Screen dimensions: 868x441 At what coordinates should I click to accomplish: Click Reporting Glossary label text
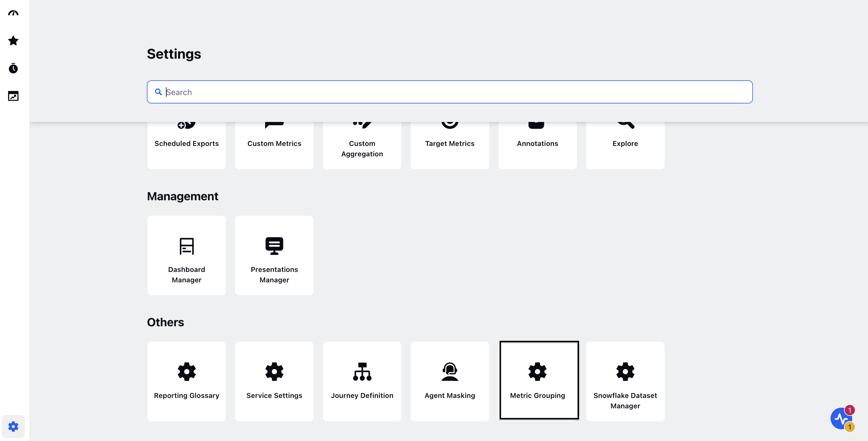[x=187, y=396]
